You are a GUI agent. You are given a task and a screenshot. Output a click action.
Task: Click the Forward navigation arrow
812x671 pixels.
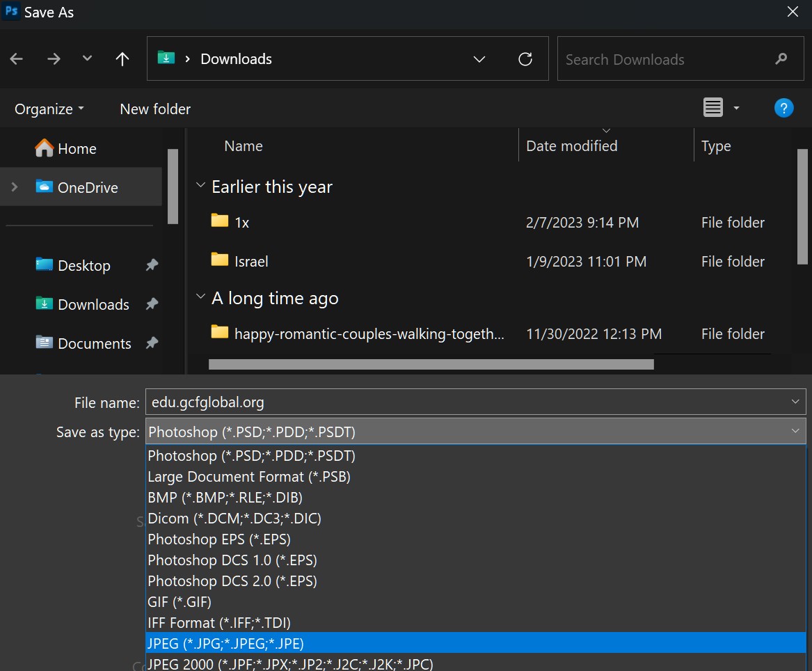tap(54, 59)
